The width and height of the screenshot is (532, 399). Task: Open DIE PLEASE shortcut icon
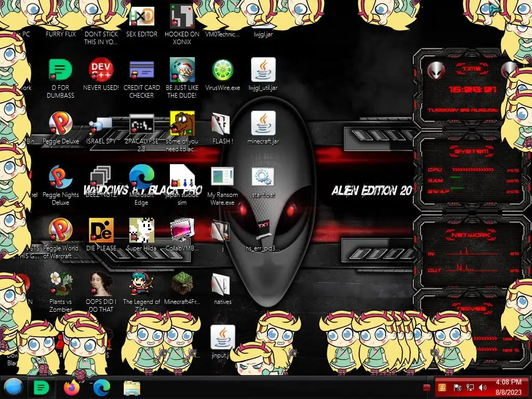point(101,230)
